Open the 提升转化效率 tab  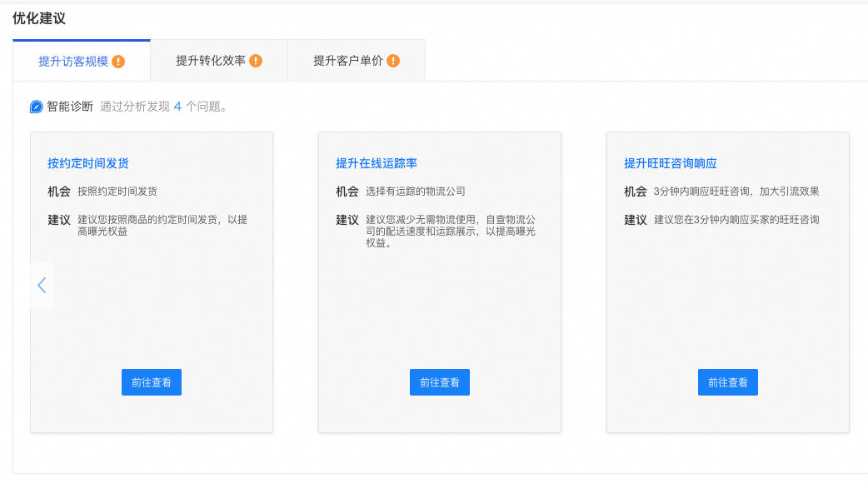click(211, 61)
